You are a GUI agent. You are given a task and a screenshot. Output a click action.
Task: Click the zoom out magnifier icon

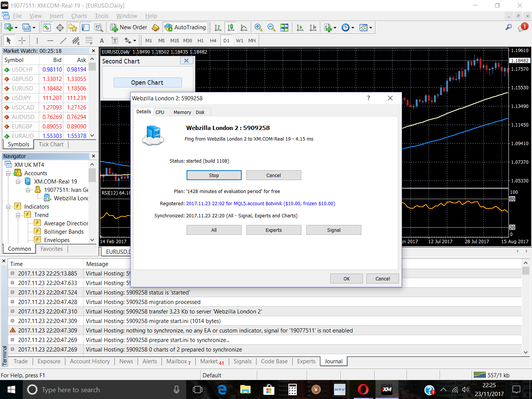[271, 27]
